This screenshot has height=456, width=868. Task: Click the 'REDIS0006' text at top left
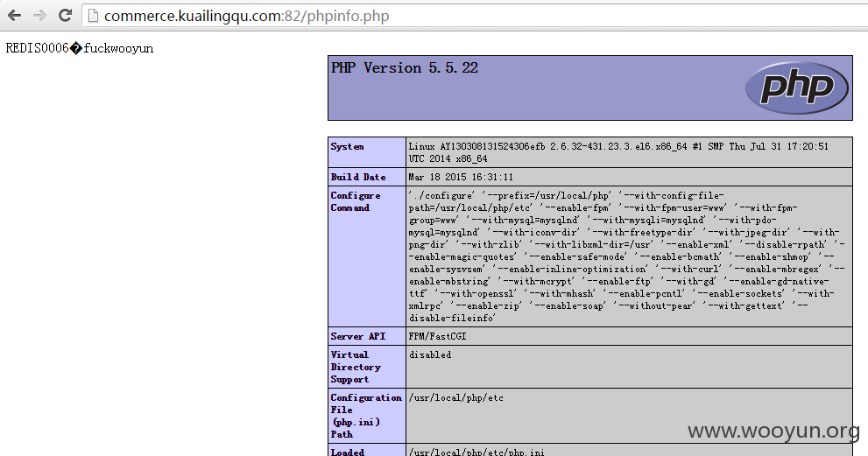tap(37, 48)
